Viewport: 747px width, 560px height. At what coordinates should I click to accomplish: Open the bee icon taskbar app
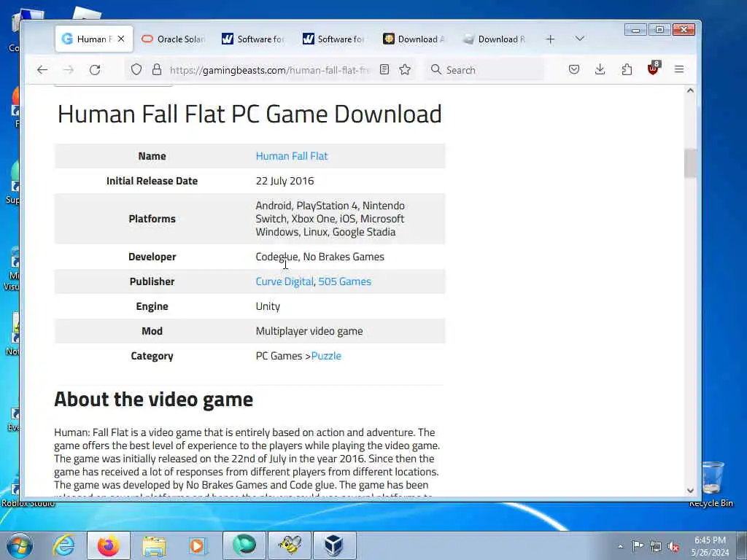click(x=290, y=545)
